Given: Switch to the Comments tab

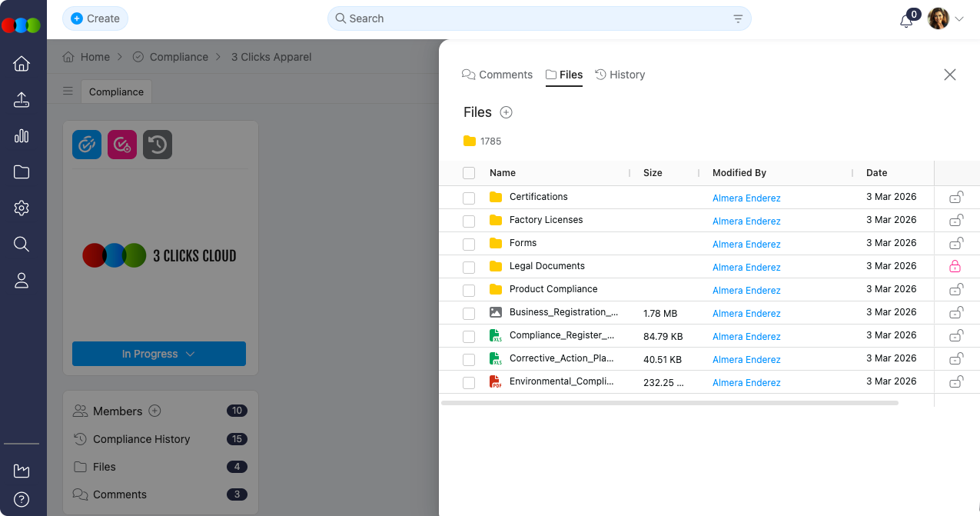Looking at the screenshot, I should (497, 75).
